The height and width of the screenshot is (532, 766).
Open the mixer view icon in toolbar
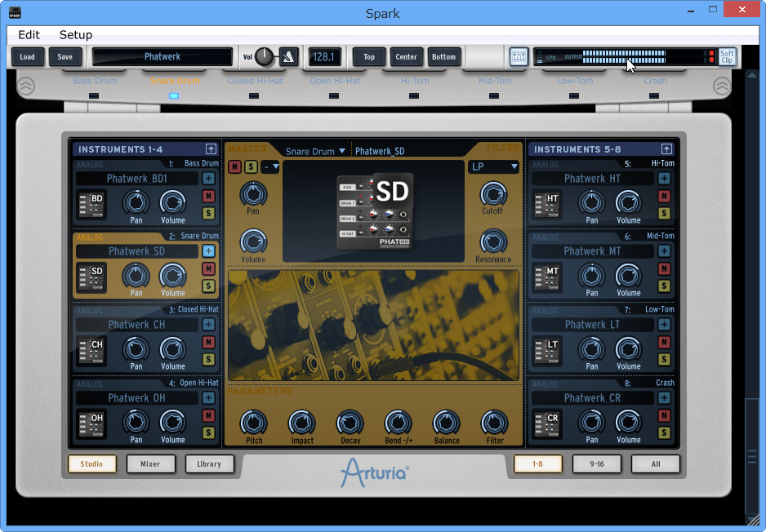click(x=519, y=57)
